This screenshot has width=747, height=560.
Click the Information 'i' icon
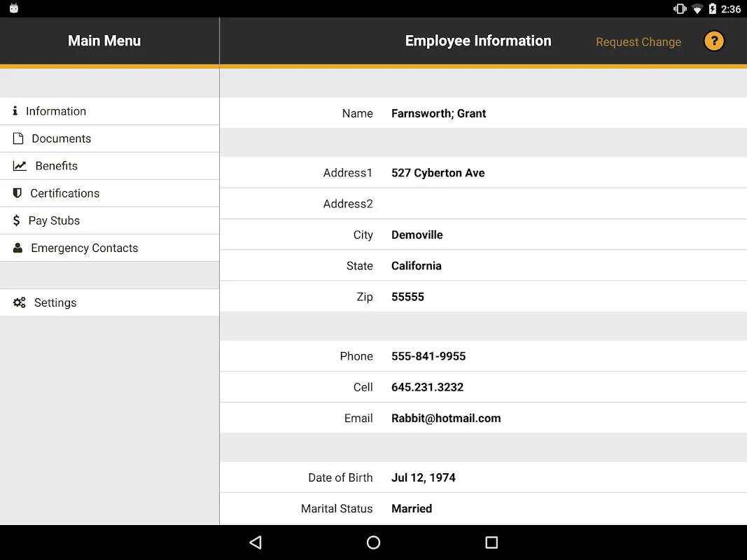click(15, 111)
